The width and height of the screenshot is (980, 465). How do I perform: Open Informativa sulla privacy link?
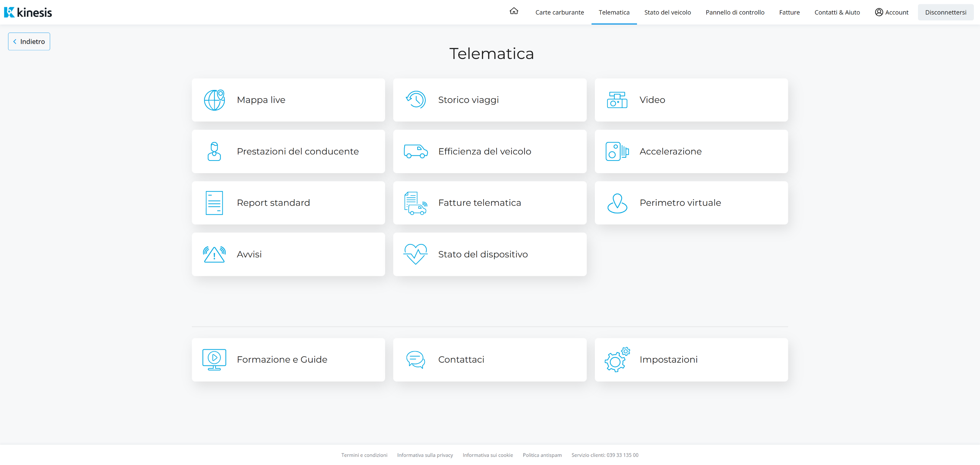[425, 455]
